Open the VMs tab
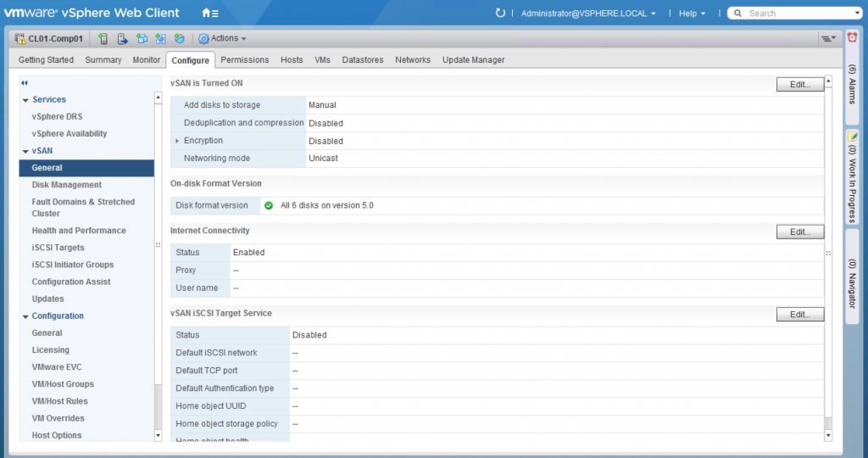 322,60
